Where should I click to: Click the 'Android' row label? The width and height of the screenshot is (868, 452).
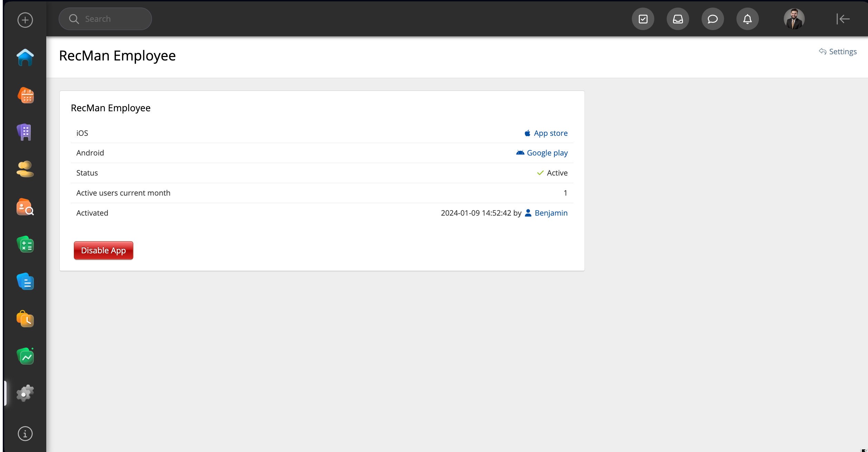(x=90, y=153)
